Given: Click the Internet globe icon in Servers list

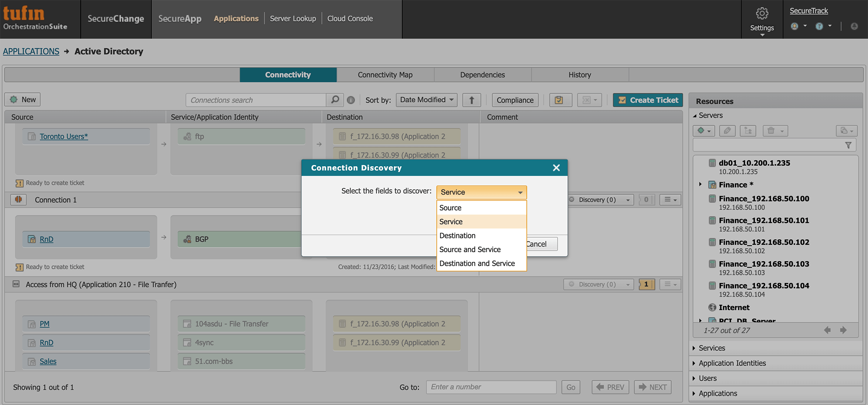Looking at the screenshot, I should pyautogui.click(x=712, y=307).
